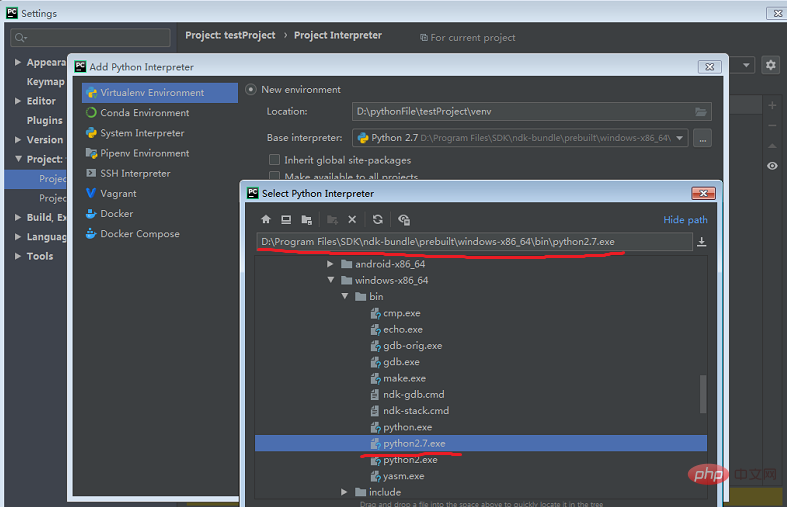The width and height of the screenshot is (787, 507).
Task: Select the New environment radio button
Action: coord(251,90)
